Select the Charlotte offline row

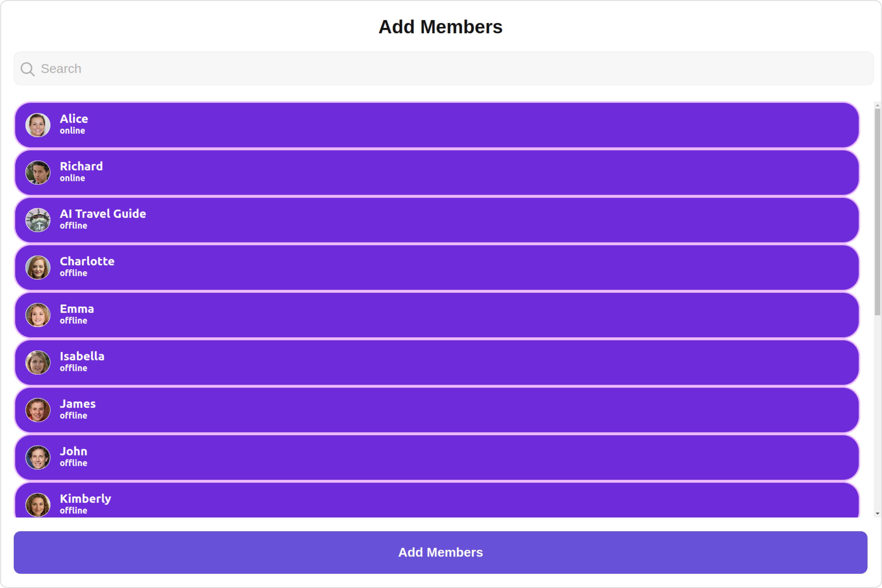(437, 267)
